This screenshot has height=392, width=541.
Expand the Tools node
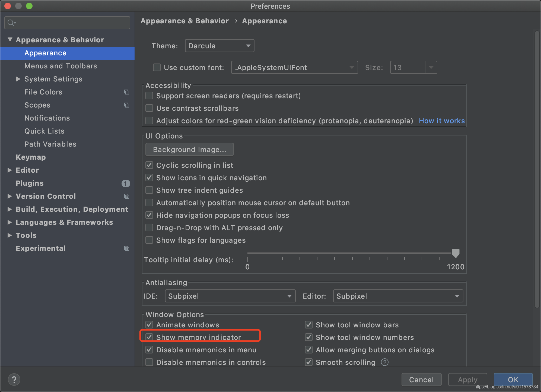(9, 235)
